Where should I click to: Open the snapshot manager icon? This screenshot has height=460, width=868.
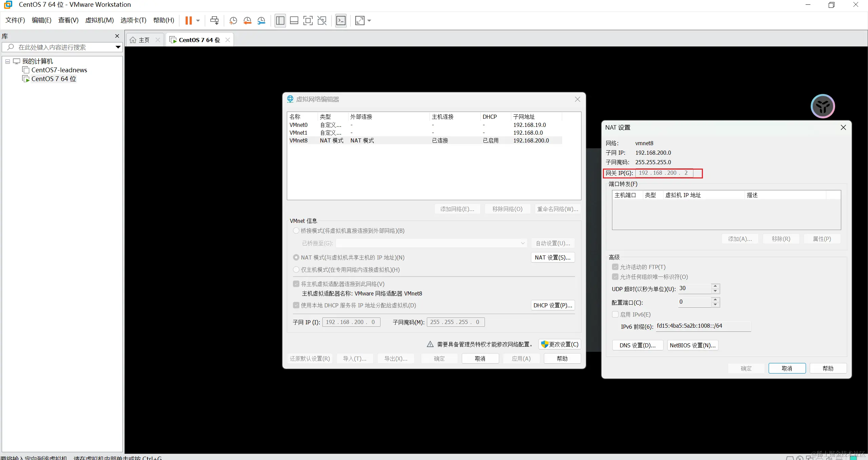click(x=261, y=21)
